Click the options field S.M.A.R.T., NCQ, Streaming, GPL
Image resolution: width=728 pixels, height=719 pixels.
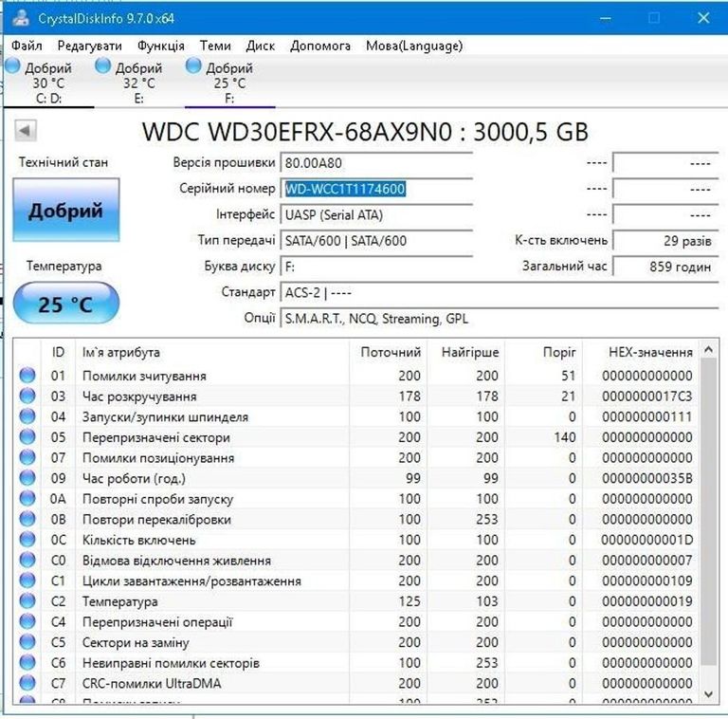tap(500, 319)
